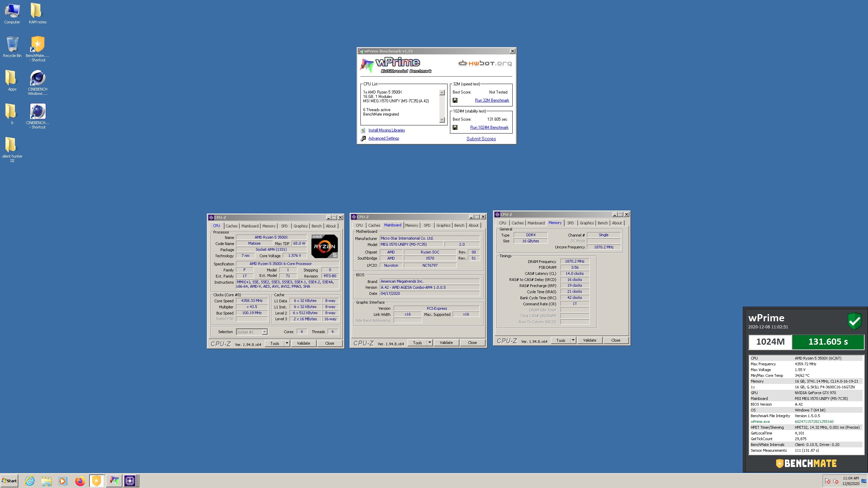Click the taskbar clock showing 11:04 AM
The width and height of the screenshot is (868, 488).
pyautogui.click(x=851, y=481)
